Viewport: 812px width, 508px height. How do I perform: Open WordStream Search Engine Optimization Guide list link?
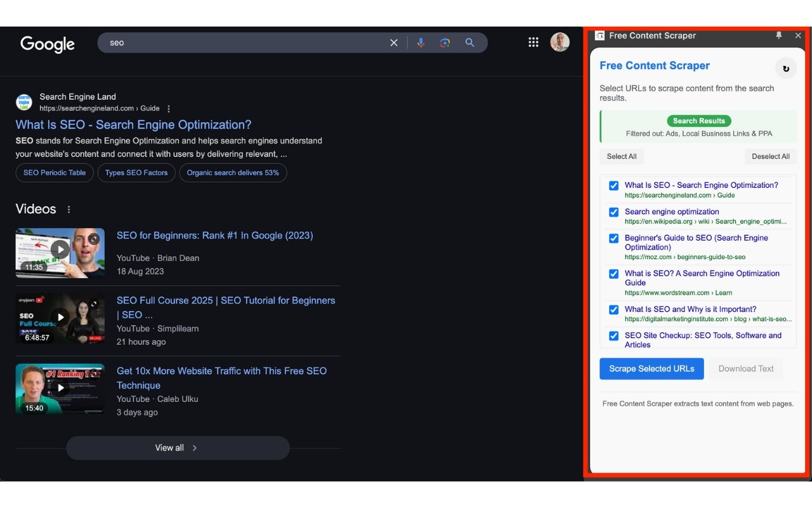coord(702,278)
